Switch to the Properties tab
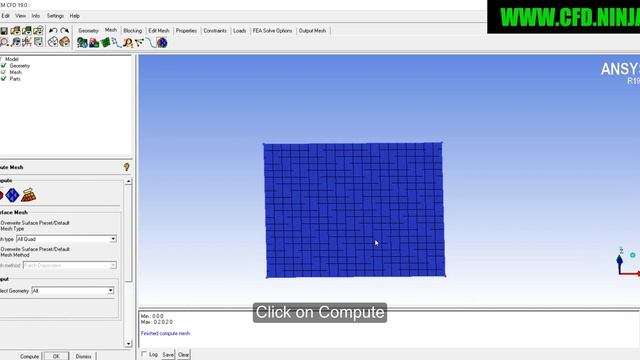This screenshot has width=640, height=360. pyautogui.click(x=186, y=31)
